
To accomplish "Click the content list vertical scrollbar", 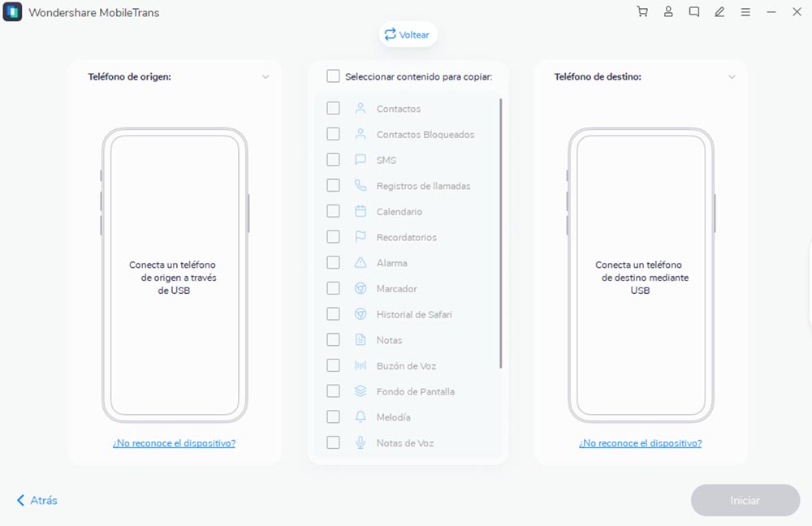I will point(500,233).
